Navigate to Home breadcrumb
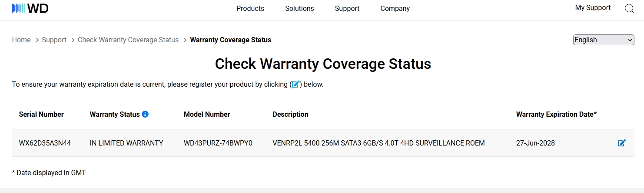644x193 pixels. (21, 40)
